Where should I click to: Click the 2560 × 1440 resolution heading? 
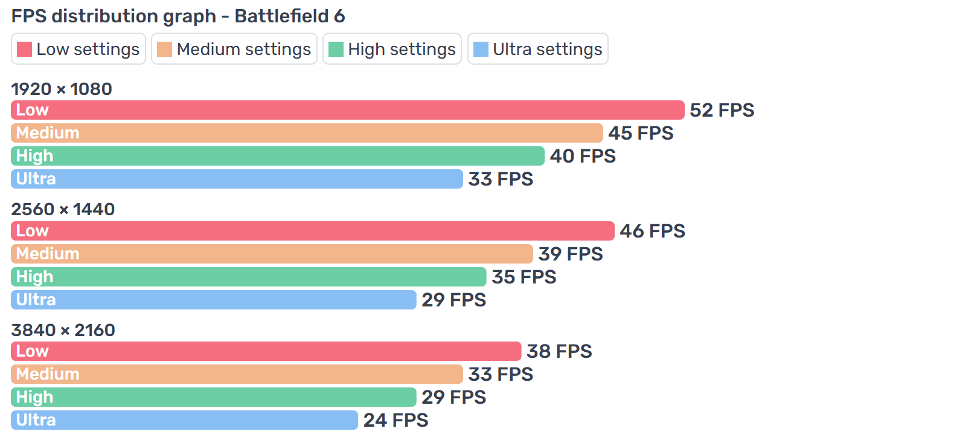point(63,209)
